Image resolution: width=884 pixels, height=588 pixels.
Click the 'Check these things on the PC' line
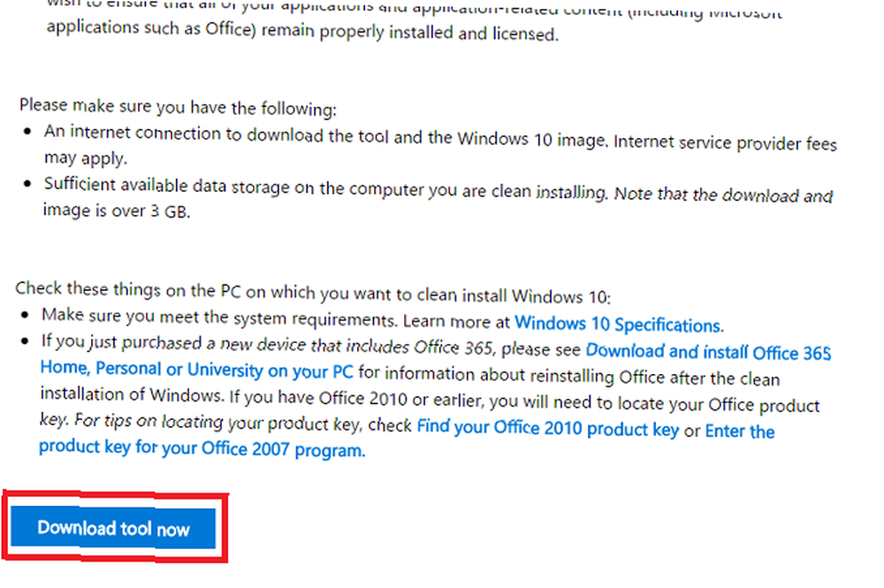(x=313, y=292)
